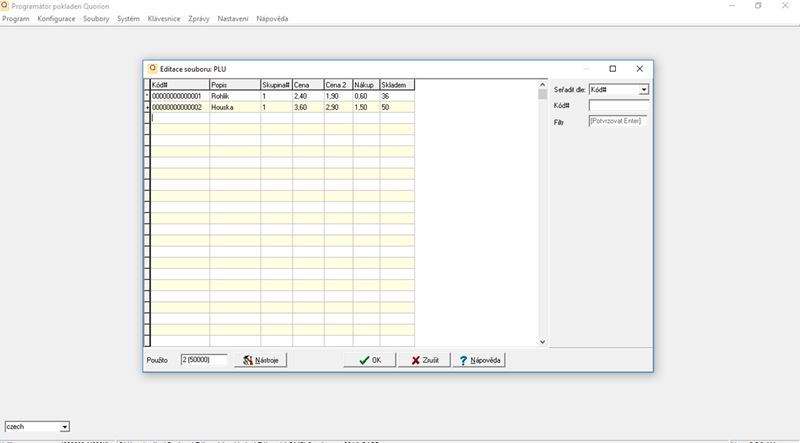The height and width of the screenshot is (443, 800).
Task: Open the Zprávy menu
Action: [x=199, y=19]
